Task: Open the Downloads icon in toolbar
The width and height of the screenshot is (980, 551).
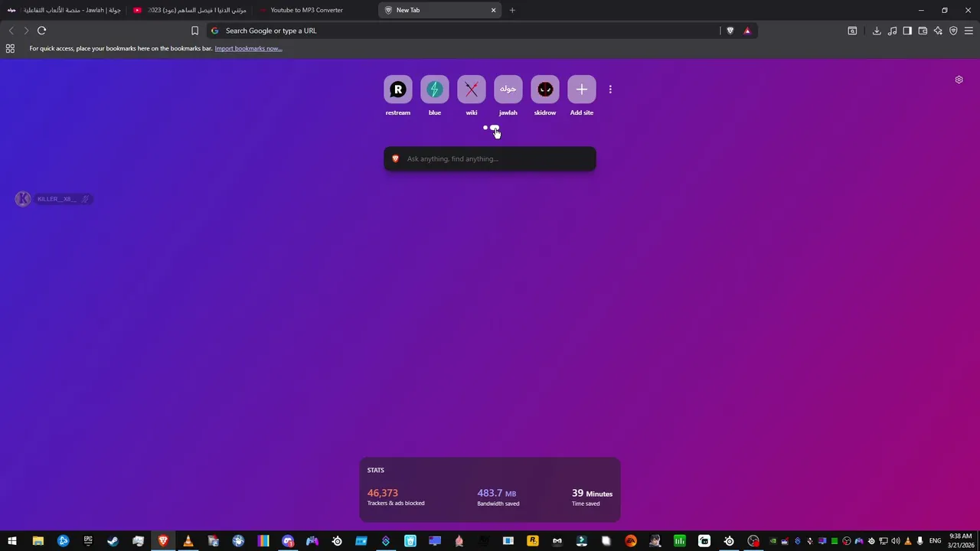Action: pos(877,31)
